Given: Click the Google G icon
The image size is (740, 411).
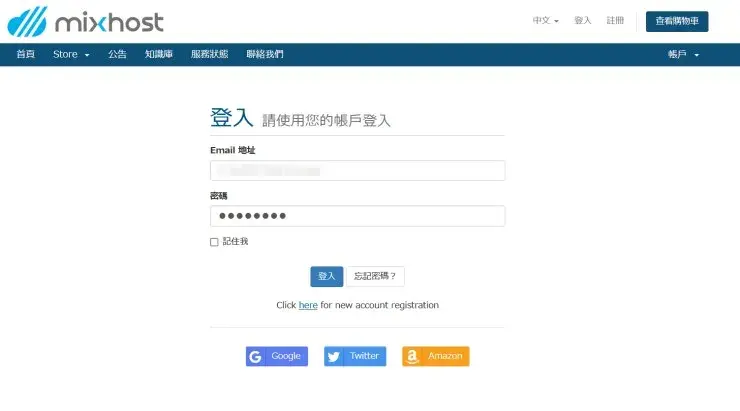Looking at the screenshot, I should pos(255,357).
